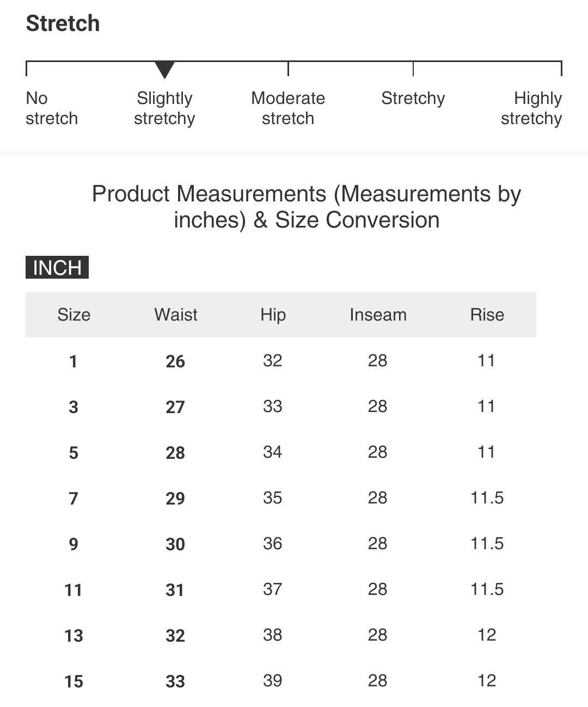Click the "Moderate stretch" scale label
Viewport: 588px width, 707px height.
[288, 108]
